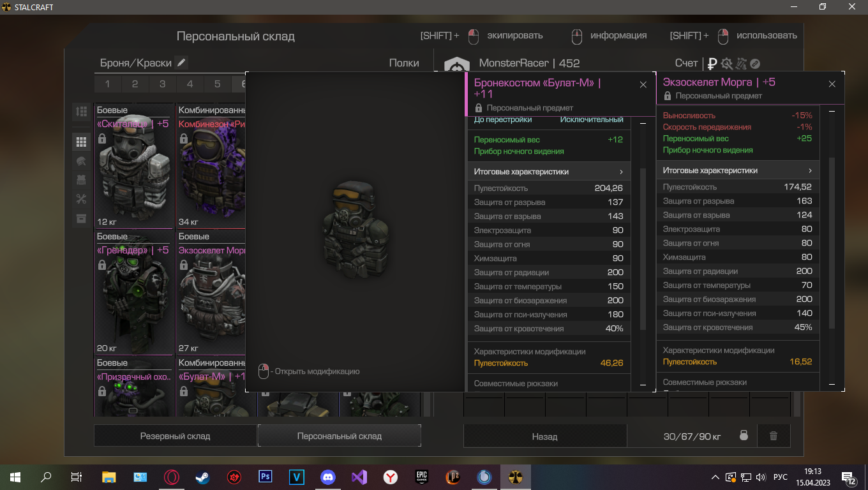Click the mouse icon next to Открыть модификацию
The width and height of the screenshot is (868, 490).
(263, 371)
